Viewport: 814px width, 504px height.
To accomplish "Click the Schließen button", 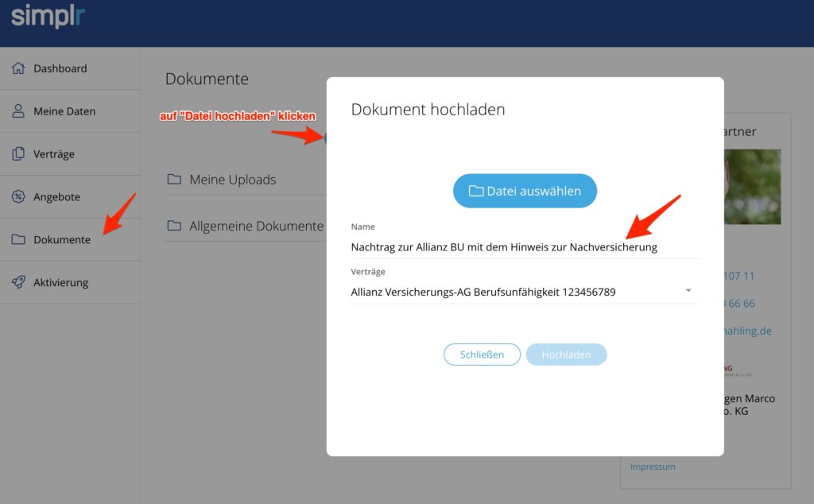I will pyautogui.click(x=482, y=355).
